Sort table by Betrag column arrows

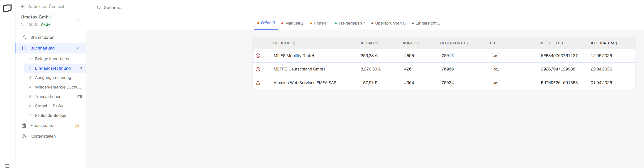pyautogui.click(x=377, y=43)
